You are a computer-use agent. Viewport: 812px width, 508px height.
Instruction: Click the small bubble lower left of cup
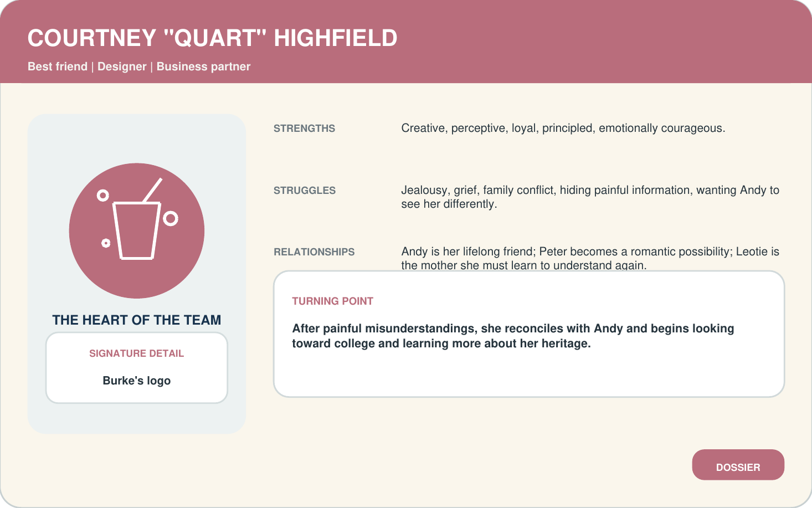coord(106,243)
